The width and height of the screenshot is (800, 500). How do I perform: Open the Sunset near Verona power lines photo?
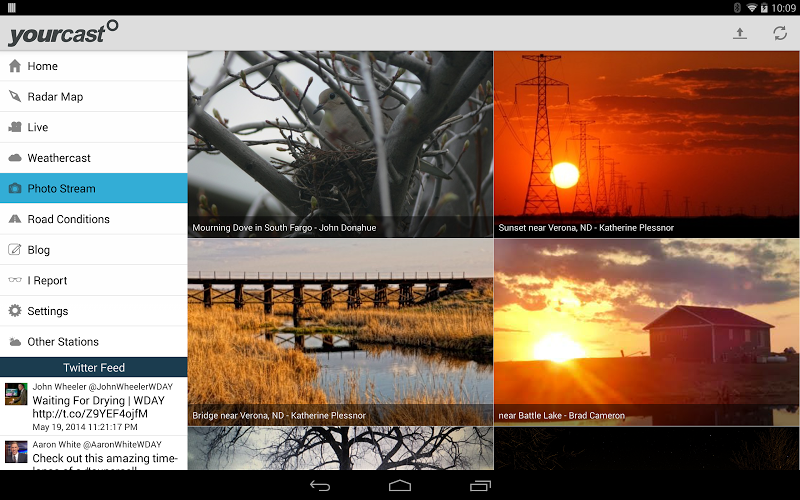point(646,144)
